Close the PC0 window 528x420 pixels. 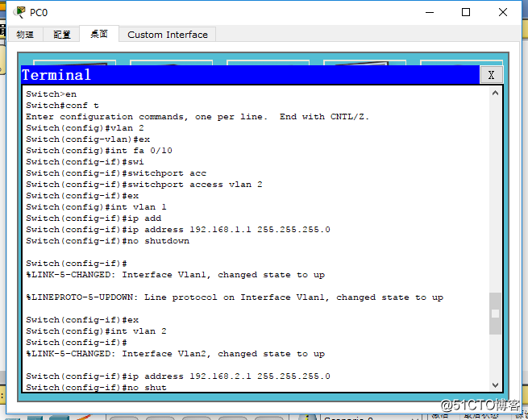(x=503, y=12)
